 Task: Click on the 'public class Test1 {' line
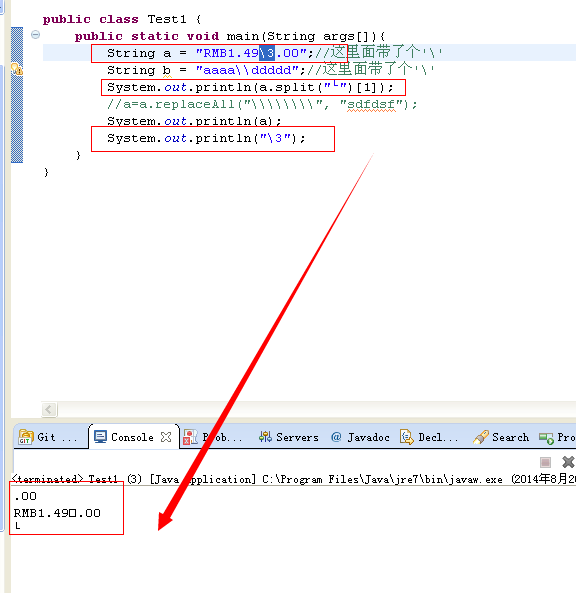click(122, 19)
